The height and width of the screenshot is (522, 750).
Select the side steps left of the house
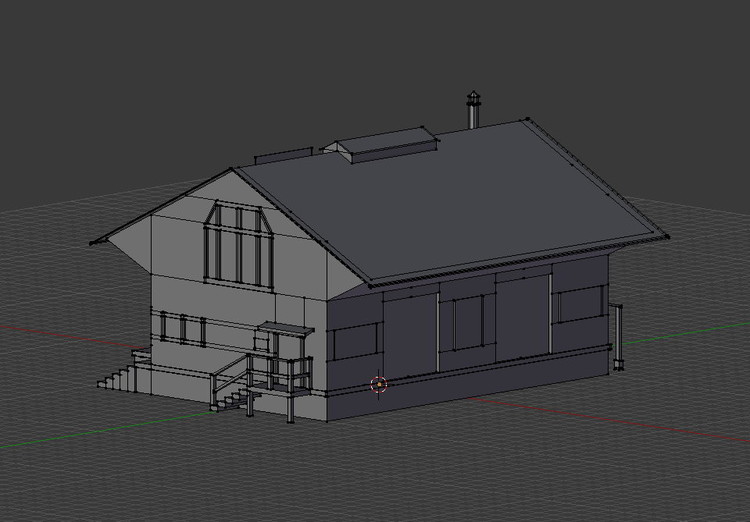pyautogui.click(x=123, y=371)
